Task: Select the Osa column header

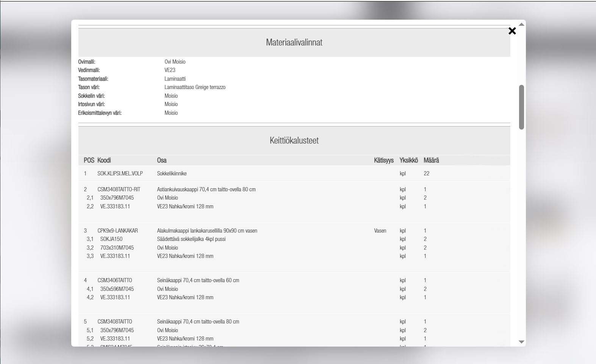Action: coord(162,160)
